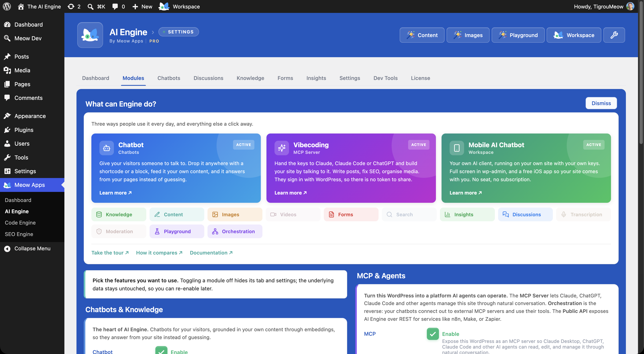
Task: Open Plugins in the sidebar
Action: (x=32, y=130)
